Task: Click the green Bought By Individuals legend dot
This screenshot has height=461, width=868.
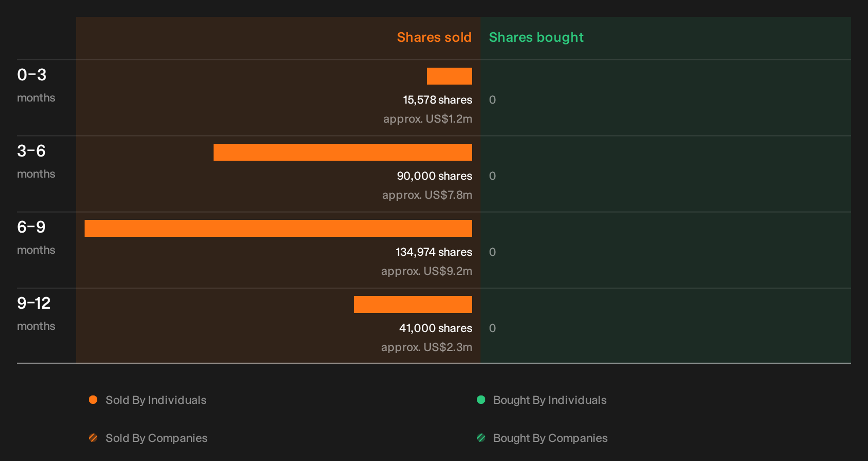Action: [x=481, y=400]
